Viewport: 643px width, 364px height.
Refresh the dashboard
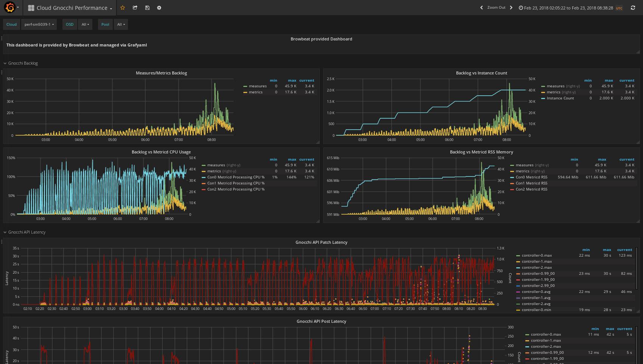633,8
